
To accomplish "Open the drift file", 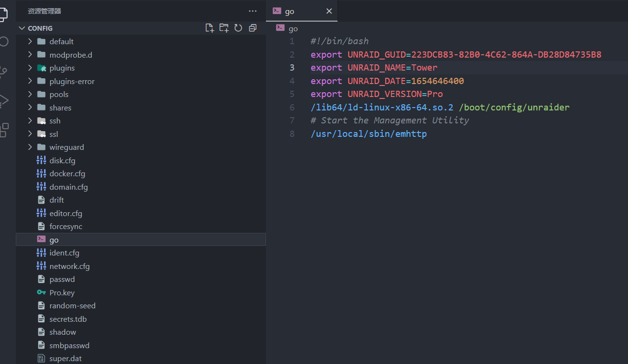I will (x=140, y=200).
